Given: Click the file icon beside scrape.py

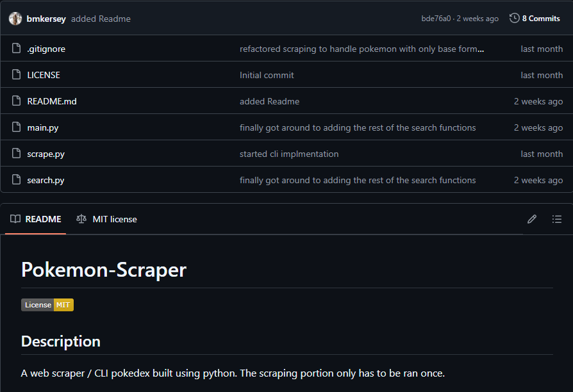Looking at the screenshot, I should 16,154.
